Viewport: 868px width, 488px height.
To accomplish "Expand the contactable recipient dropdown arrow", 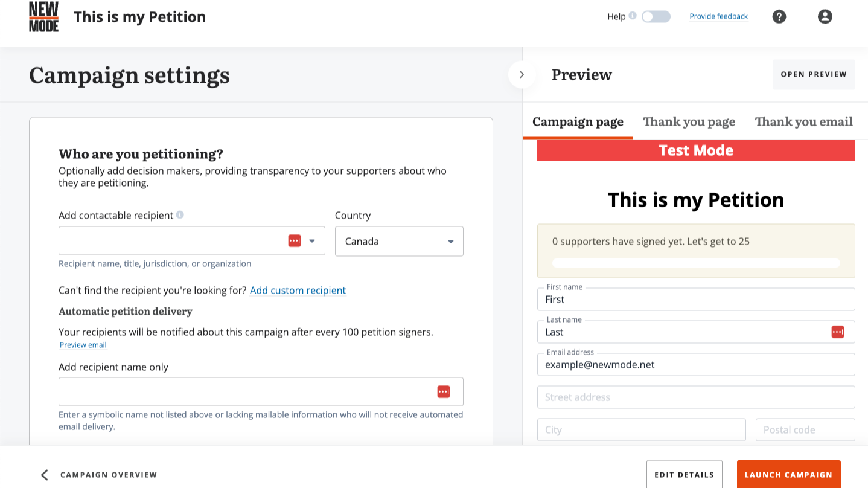I will (x=312, y=241).
